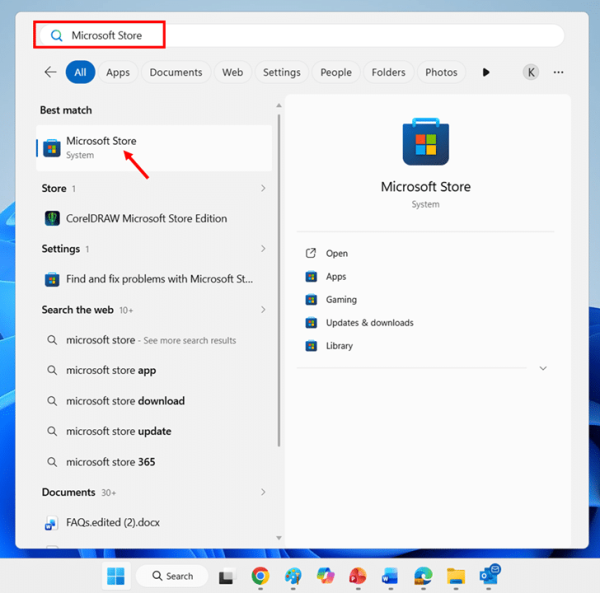Viewport: 600px width, 593px height.
Task: Click the Settings section heading in results
Action: [61, 249]
